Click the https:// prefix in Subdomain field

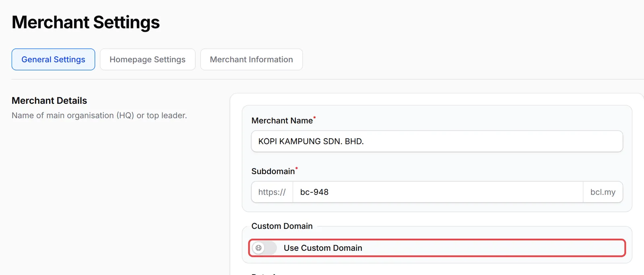272,192
